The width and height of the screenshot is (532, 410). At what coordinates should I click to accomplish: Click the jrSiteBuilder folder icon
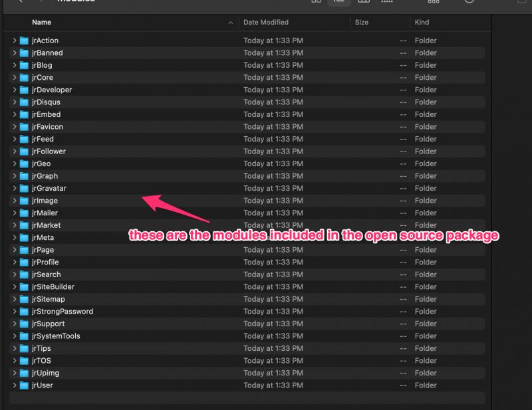[24, 287]
